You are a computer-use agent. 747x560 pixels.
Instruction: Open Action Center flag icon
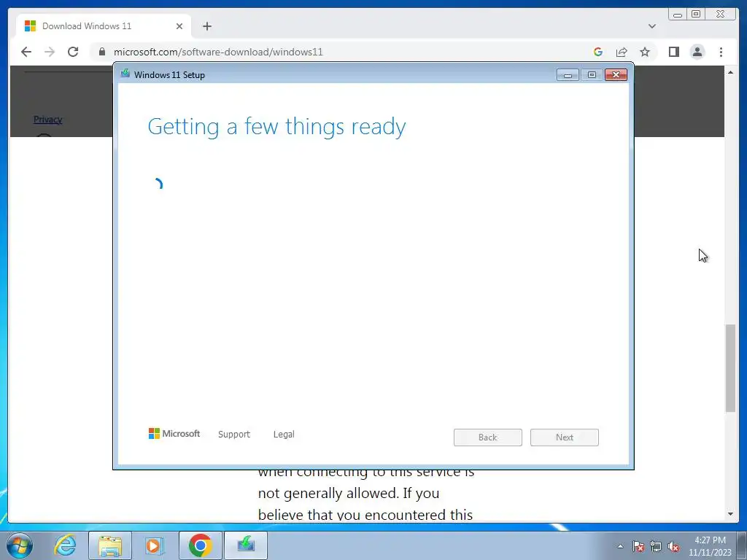click(638, 546)
